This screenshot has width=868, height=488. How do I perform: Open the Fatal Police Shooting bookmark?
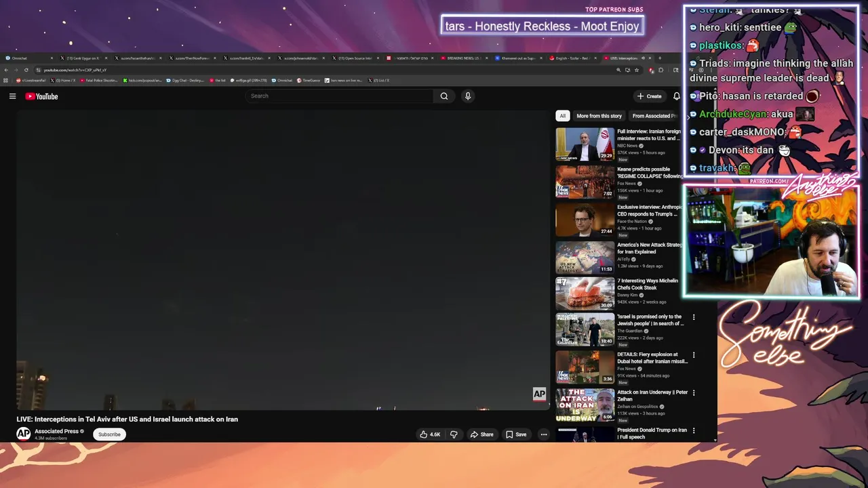99,81
